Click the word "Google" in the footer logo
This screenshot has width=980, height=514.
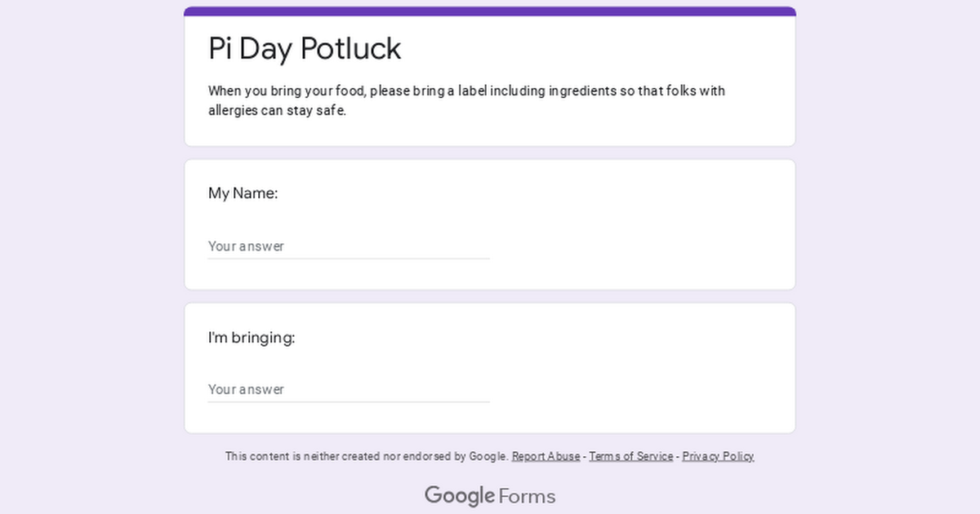point(460,495)
